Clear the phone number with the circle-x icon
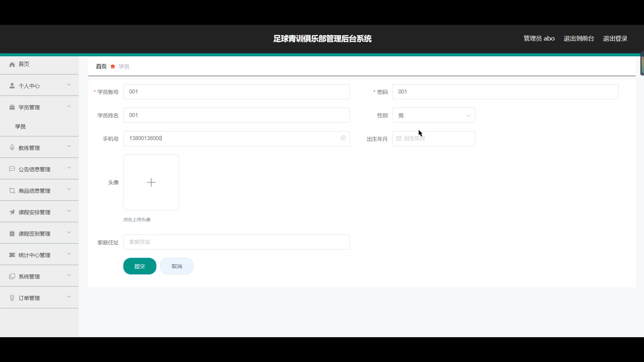Screen dimensions: 644x362 click(343, 138)
